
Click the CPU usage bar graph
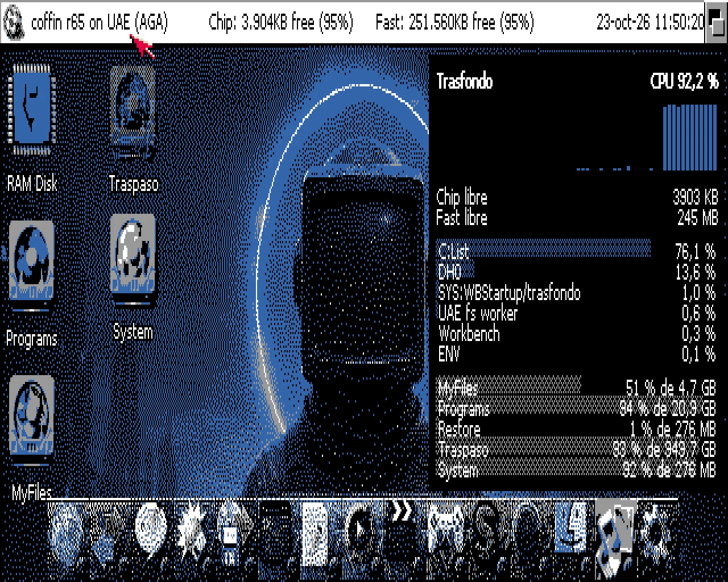coord(648,136)
